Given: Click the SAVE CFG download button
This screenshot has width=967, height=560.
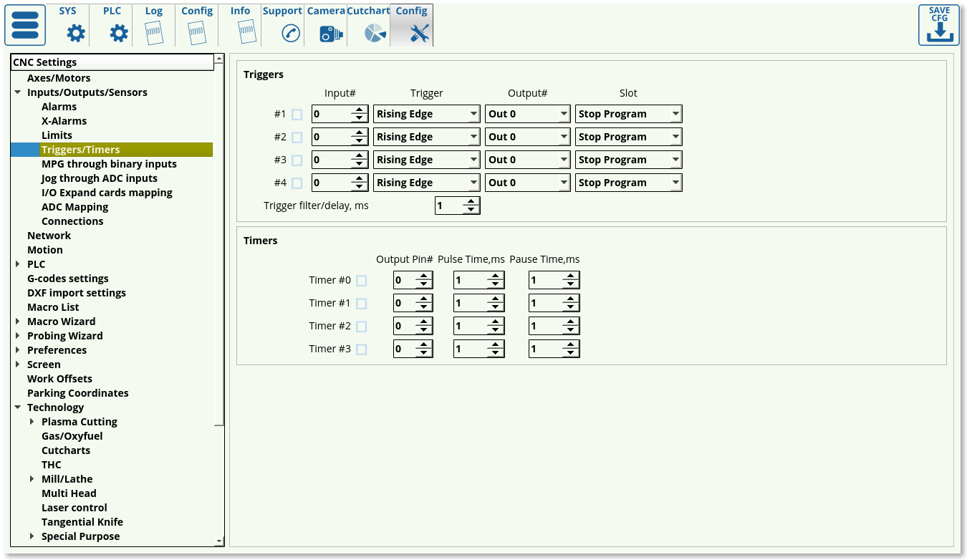Looking at the screenshot, I should pyautogui.click(x=938, y=25).
